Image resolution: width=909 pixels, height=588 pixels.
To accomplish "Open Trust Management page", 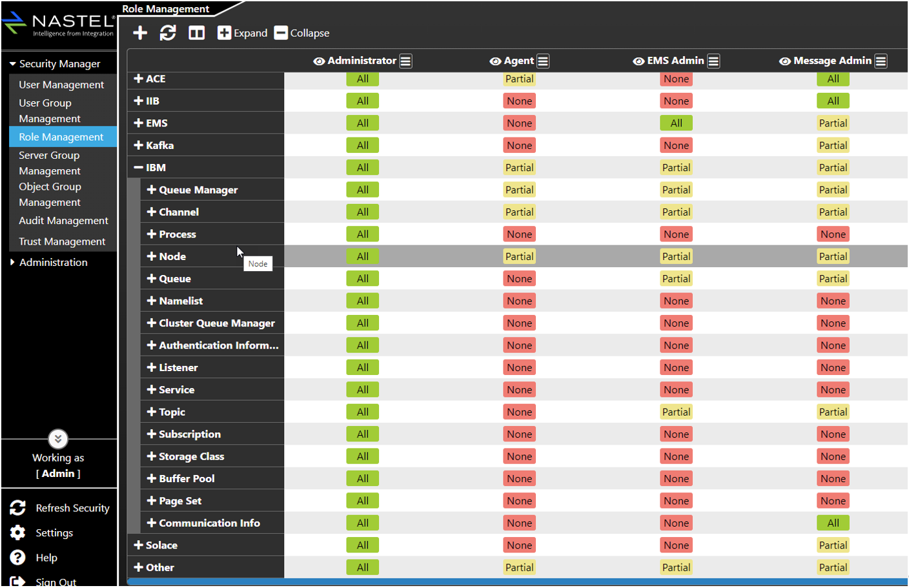I will pyautogui.click(x=62, y=241).
